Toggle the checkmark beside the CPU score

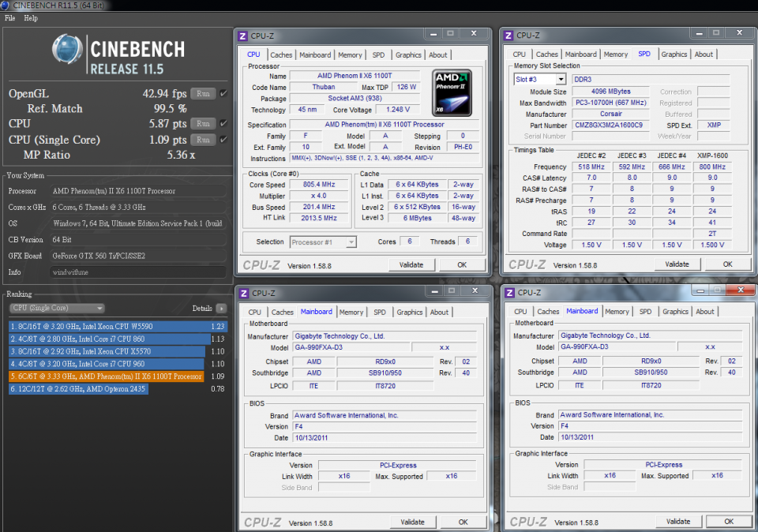[224, 124]
